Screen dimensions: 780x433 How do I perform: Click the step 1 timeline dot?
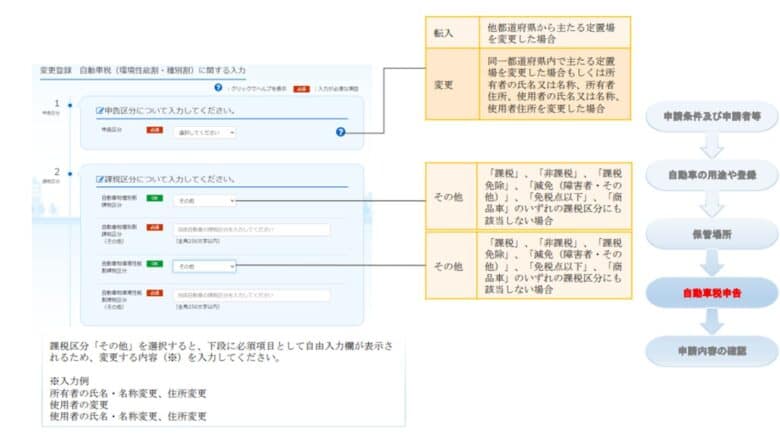click(x=70, y=105)
